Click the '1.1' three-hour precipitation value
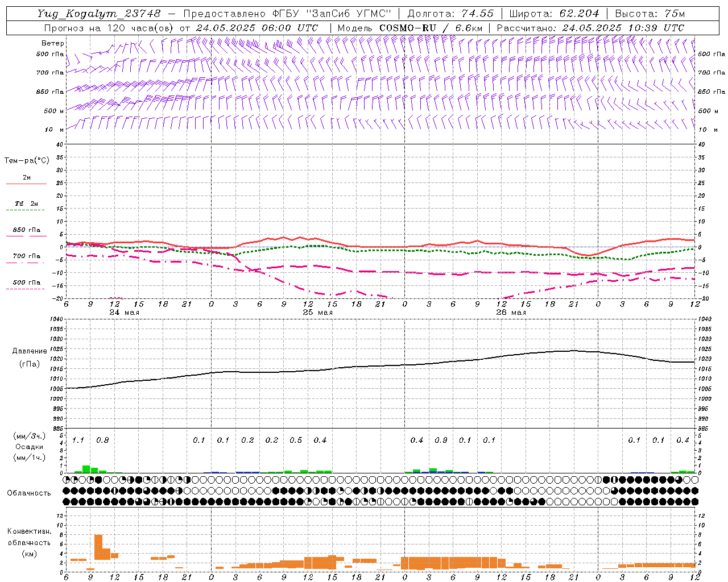The image size is (728, 582). coord(78,440)
